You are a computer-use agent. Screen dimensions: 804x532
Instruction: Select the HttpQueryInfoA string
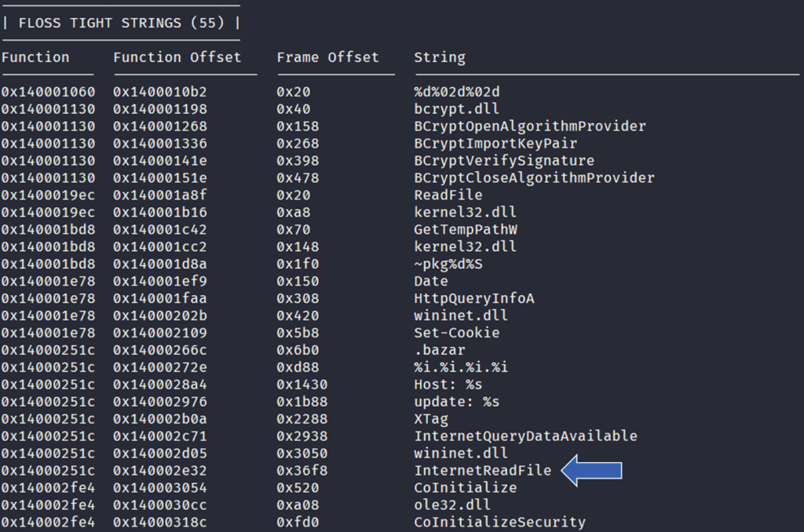474,298
